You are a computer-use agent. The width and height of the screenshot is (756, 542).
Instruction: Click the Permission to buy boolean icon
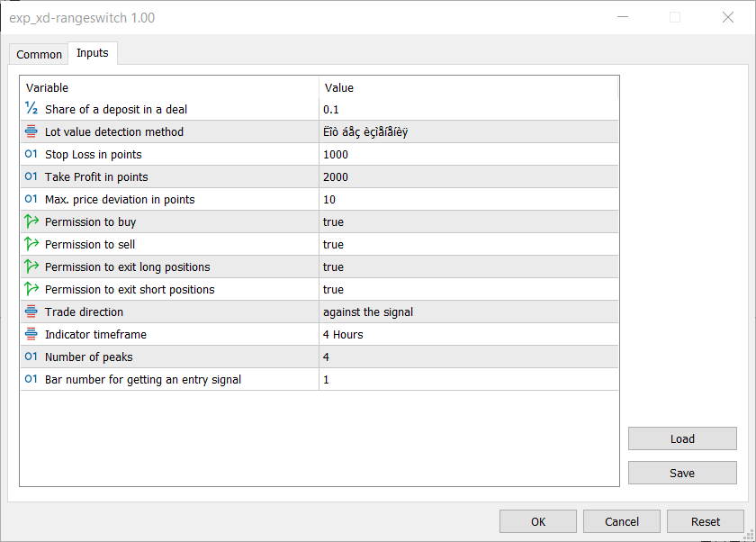(x=31, y=221)
